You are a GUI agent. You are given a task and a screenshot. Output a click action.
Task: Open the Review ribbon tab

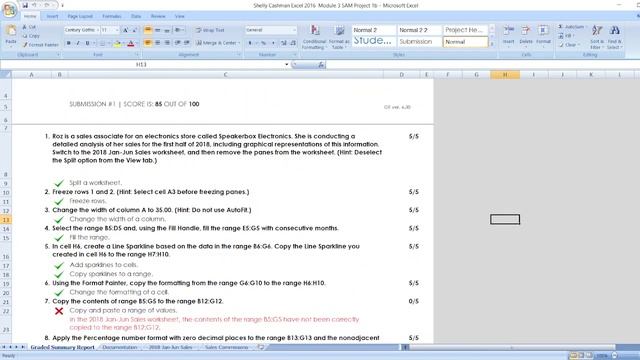(x=158, y=16)
